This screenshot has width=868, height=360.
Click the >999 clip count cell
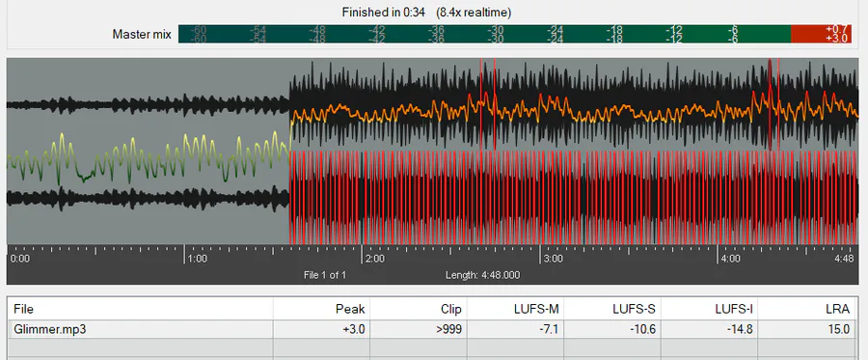[x=419, y=329]
